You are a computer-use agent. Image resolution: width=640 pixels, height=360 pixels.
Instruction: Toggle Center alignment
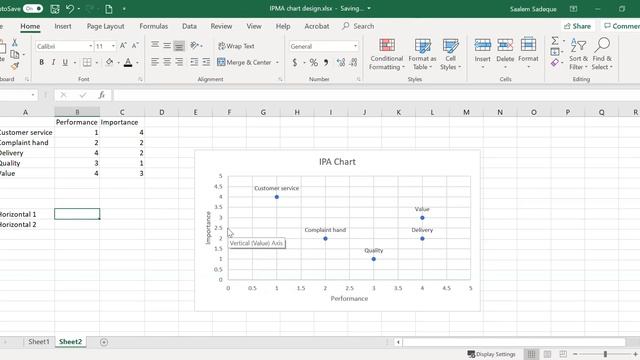coord(167,62)
